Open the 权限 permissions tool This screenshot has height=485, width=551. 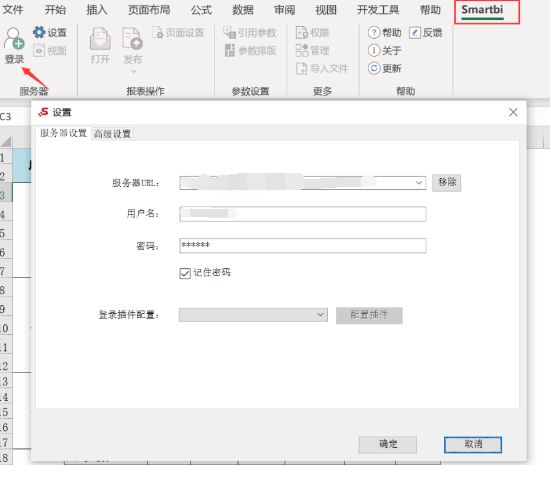(312, 33)
